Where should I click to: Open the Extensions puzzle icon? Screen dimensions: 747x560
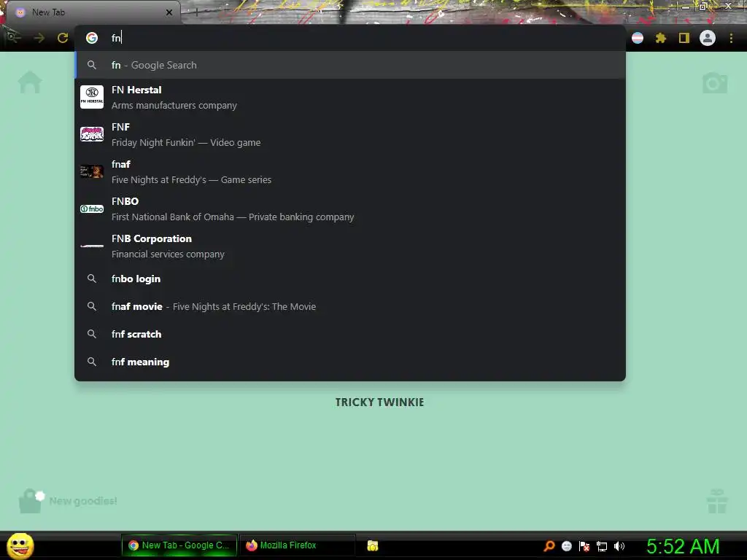(x=660, y=38)
